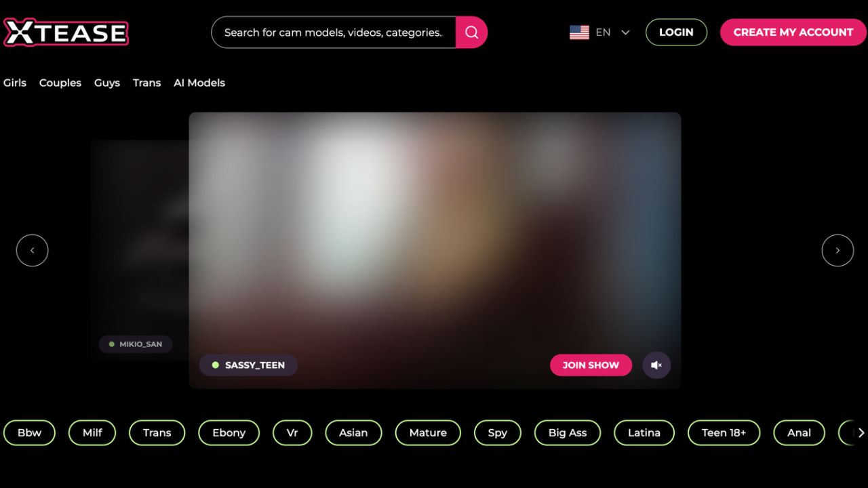Show more category tags with the end arrow

pyautogui.click(x=861, y=432)
